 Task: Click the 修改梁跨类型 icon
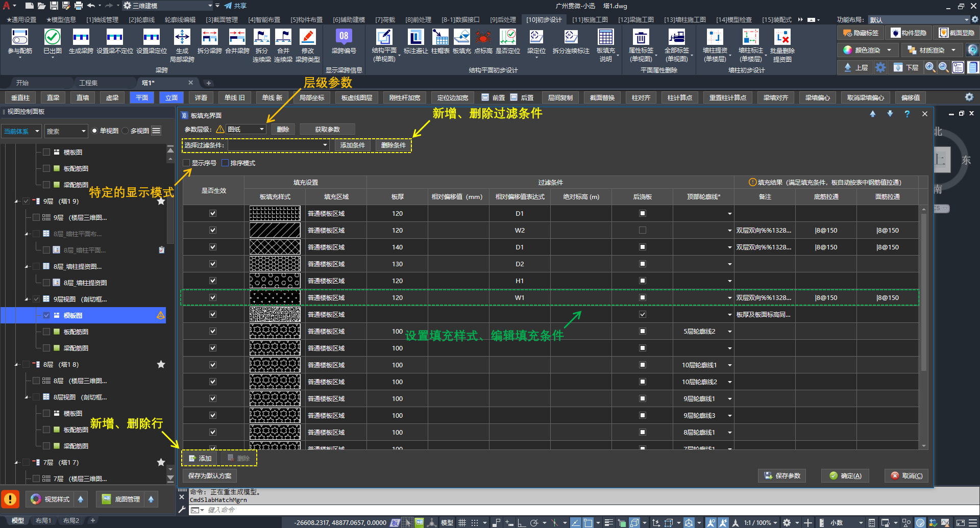307,38
